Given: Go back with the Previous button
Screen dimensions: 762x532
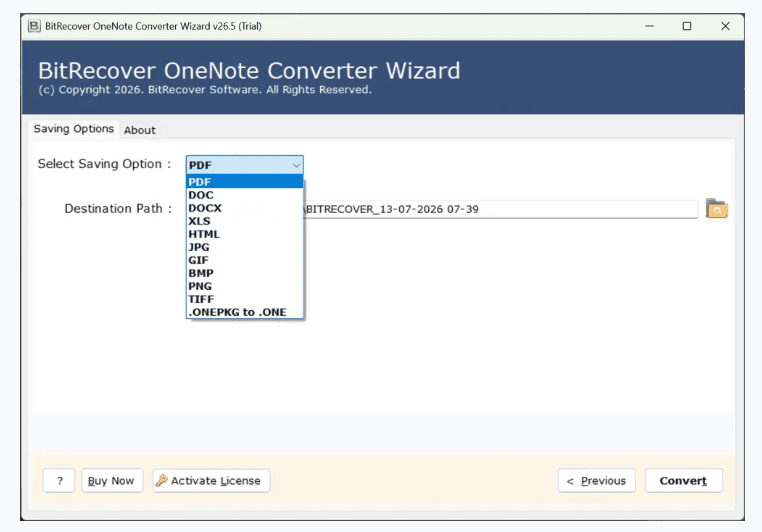Looking at the screenshot, I should tap(596, 481).
